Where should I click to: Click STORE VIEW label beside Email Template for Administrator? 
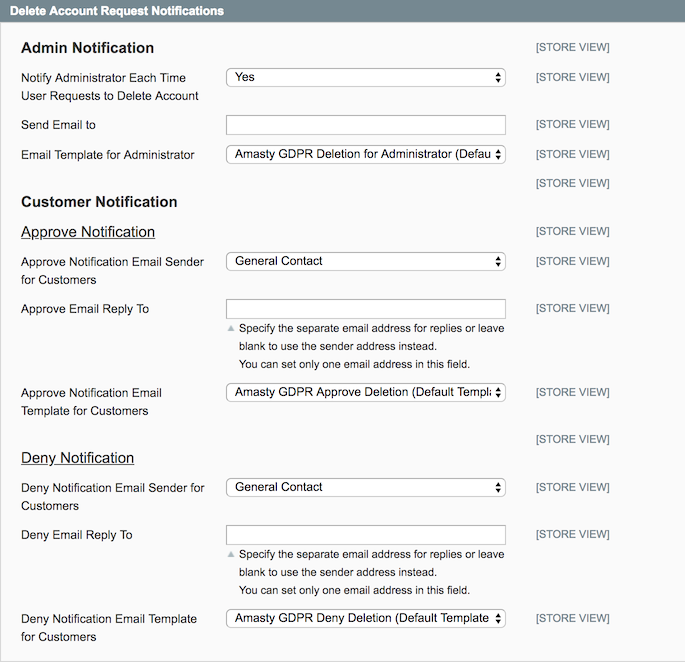pyautogui.click(x=572, y=154)
